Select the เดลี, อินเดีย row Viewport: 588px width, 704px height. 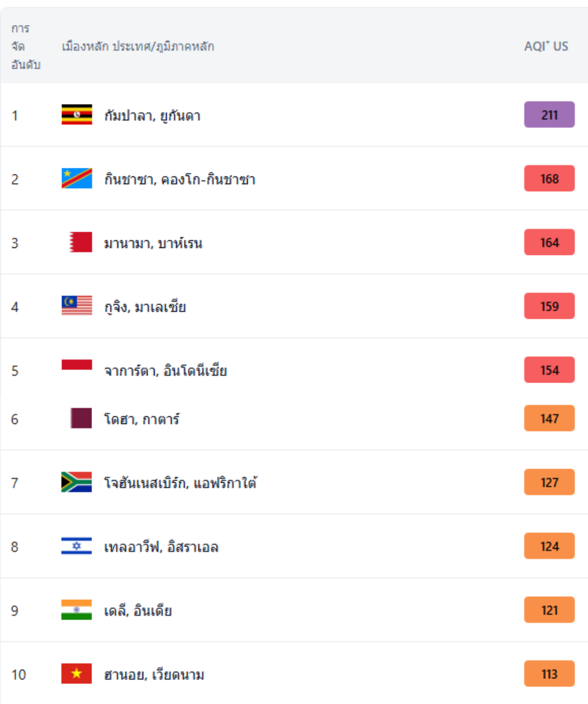pyautogui.click(x=294, y=610)
